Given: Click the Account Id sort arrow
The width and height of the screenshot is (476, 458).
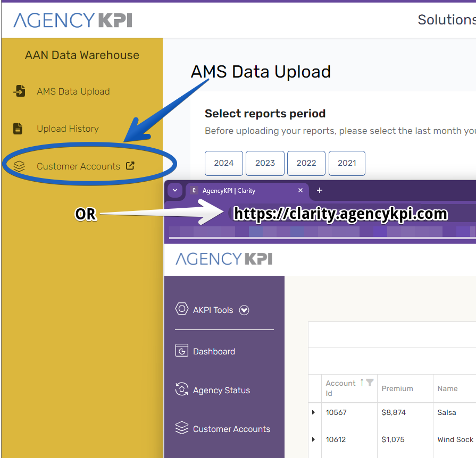Looking at the screenshot, I should pos(362,383).
